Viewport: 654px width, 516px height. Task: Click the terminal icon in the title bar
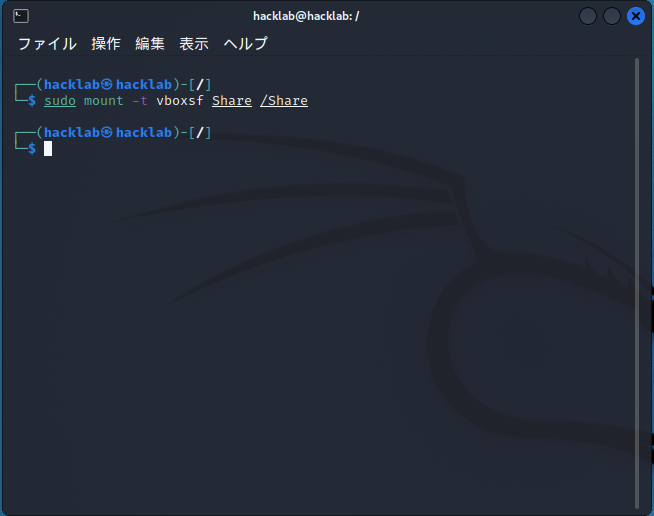pos(21,16)
